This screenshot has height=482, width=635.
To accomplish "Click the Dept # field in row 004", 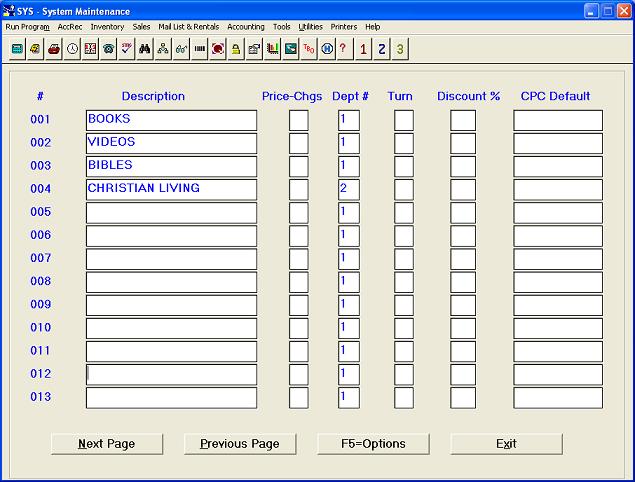I will click(349, 190).
